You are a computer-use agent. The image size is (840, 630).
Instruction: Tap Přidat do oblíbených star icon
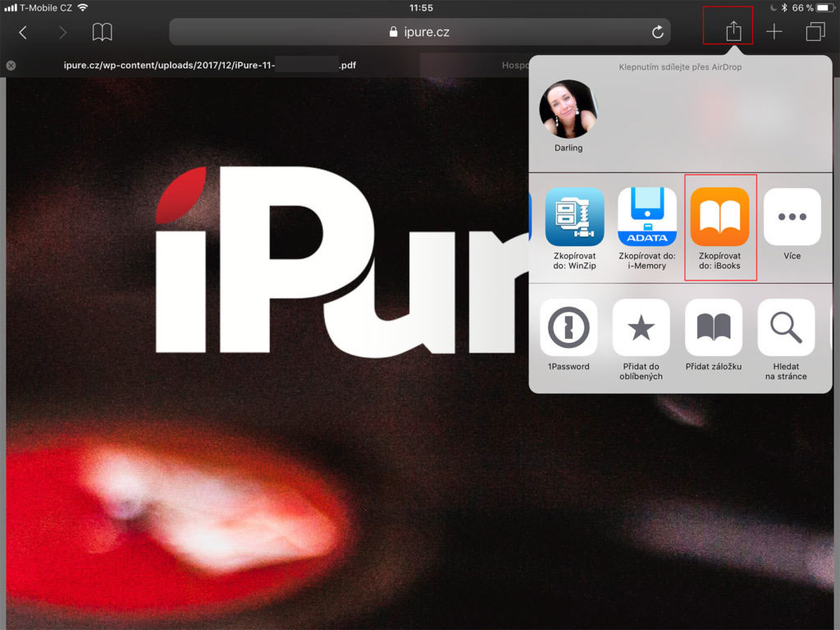[x=641, y=340]
